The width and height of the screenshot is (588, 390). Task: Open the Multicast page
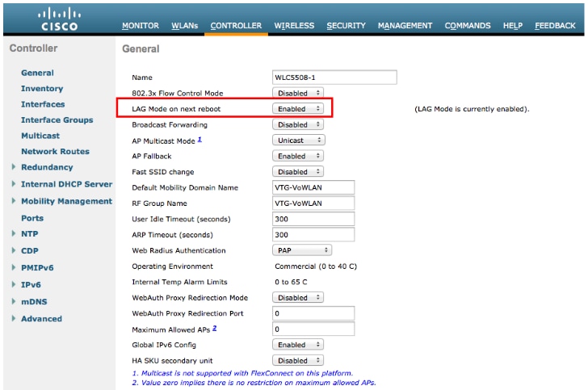tap(40, 136)
